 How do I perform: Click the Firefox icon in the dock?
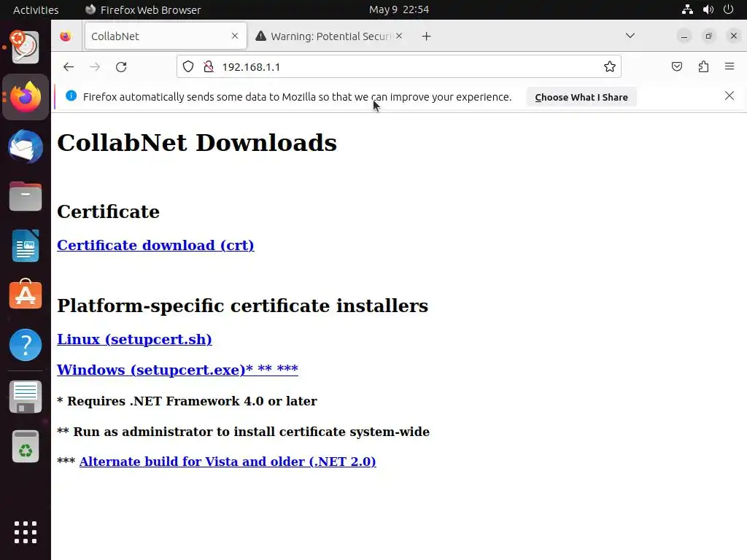click(26, 97)
